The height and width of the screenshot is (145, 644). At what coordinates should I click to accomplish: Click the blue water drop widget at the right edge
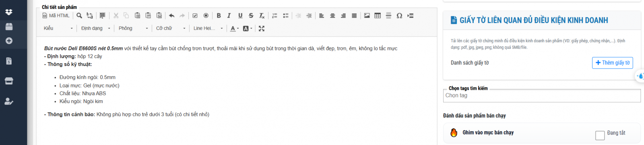pos(640,76)
